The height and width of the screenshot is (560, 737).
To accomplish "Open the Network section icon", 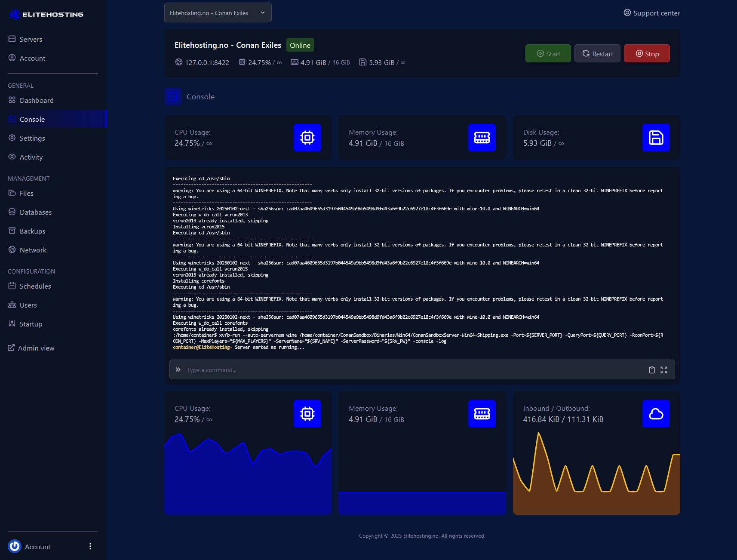I will click(12, 250).
